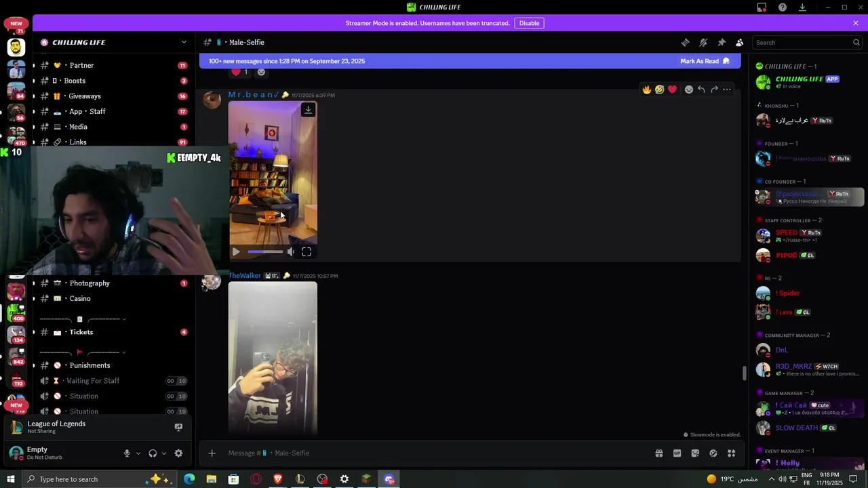Open User Settings gear
This screenshot has width=868, height=488.
coord(178,453)
